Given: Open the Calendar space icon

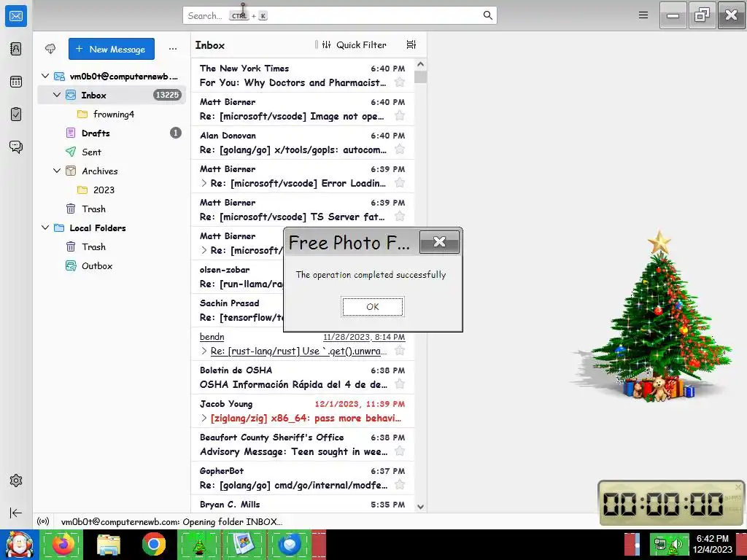Looking at the screenshot, I should click(x=16, y=82).
